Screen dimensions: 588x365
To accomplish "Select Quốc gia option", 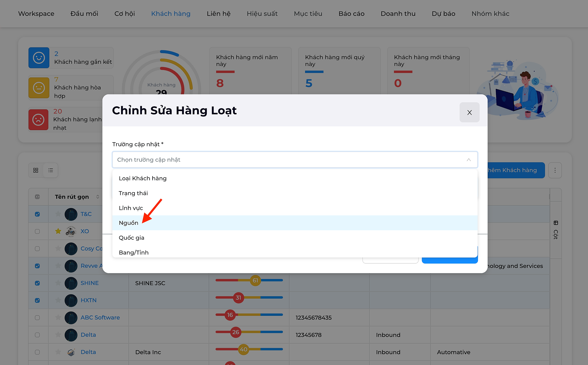I will [x=295, y=238].
